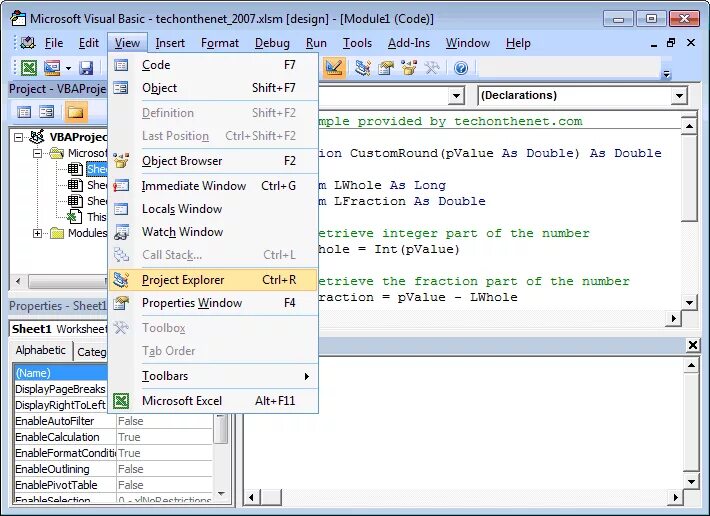
Task: Select Code in the View menu
Action: tap(213, 65)
